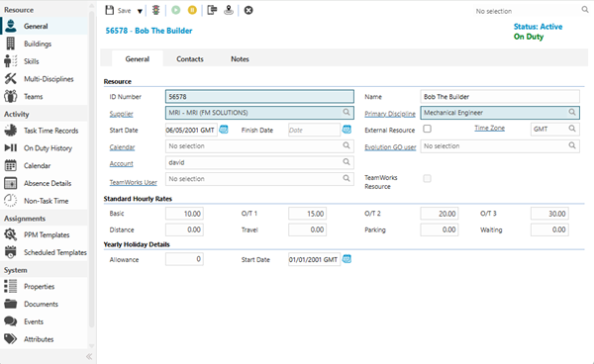This screenshot has height=364, width=594.
Task: Switch to the Contacts tab
Action: click(x=190, y=59)
